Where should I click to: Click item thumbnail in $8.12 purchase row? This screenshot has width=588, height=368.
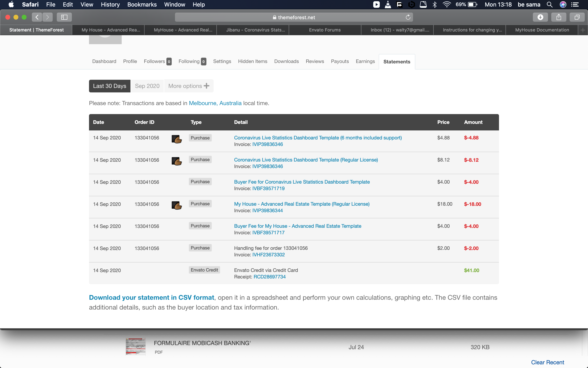177,161
